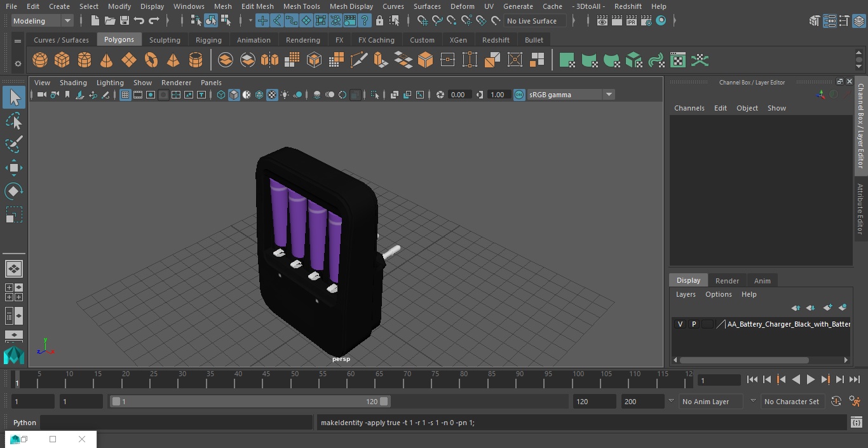This screenshot has height=448, width=868.
Task: Create a polygon pipe shelf icon
Action: click(196, 60)
